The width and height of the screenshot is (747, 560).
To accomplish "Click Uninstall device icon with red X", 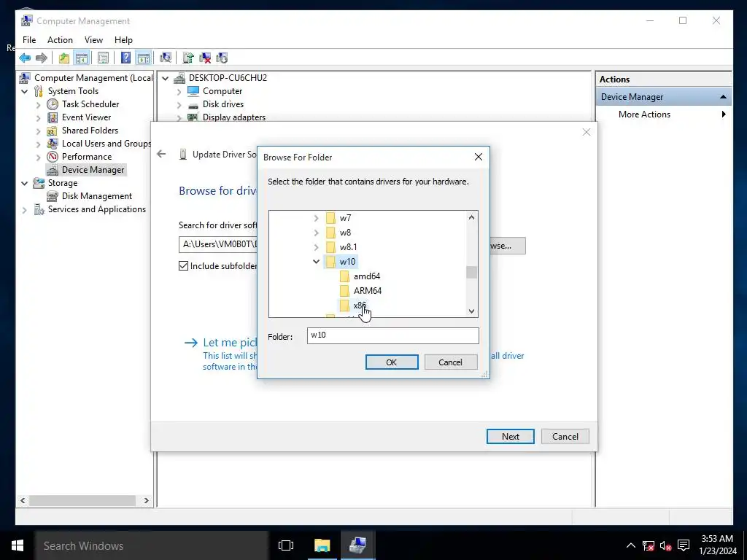I will [x=205, y=58].
